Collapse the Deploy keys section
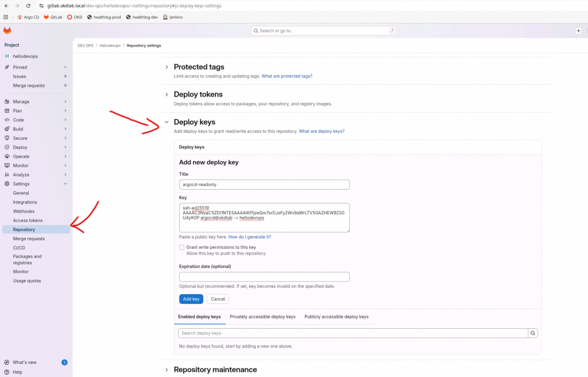Screen dimensions: 588x377 click(x=167, y=122)
